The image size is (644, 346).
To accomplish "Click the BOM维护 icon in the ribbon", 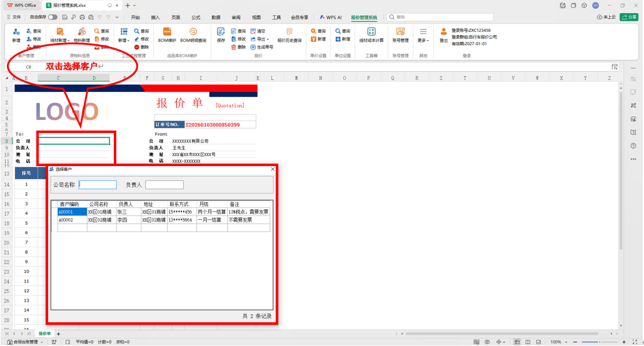I will (x=167, y=32).
